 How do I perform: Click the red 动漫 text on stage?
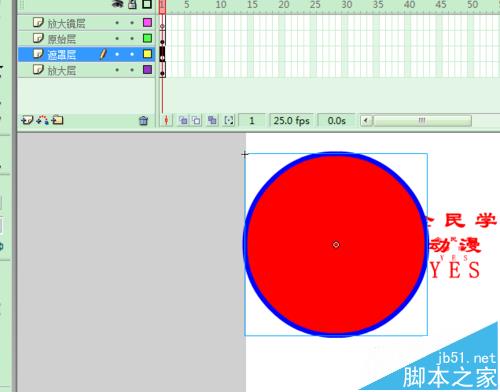[455, 245]
